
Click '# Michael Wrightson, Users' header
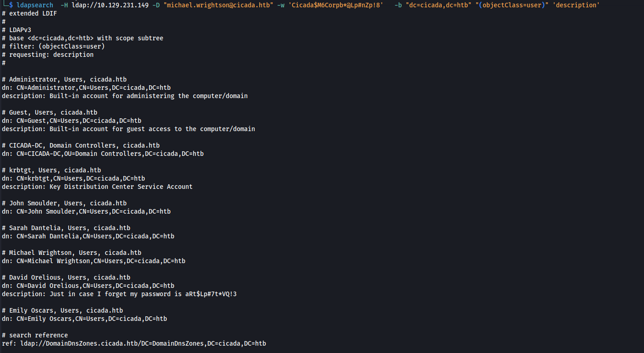click(72, 253)
